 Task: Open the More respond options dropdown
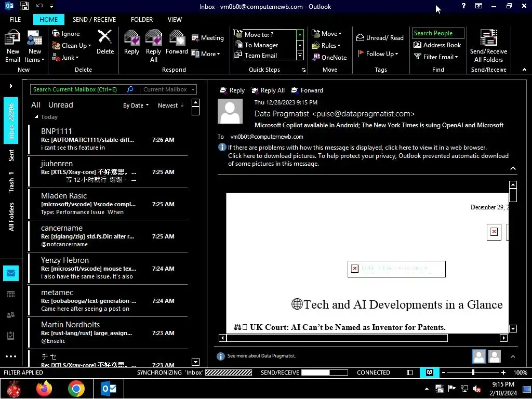[x=206, y=54]
